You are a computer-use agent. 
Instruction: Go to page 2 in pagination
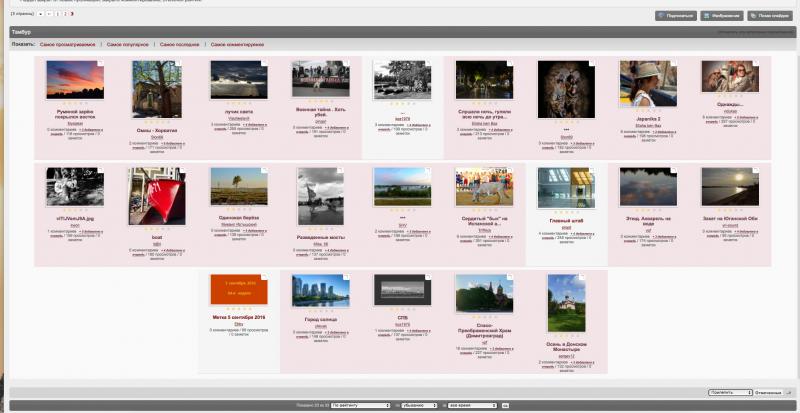65,14
